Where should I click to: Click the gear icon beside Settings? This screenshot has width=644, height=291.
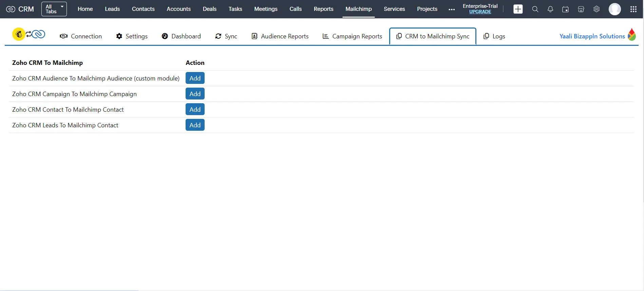[119, 36]
